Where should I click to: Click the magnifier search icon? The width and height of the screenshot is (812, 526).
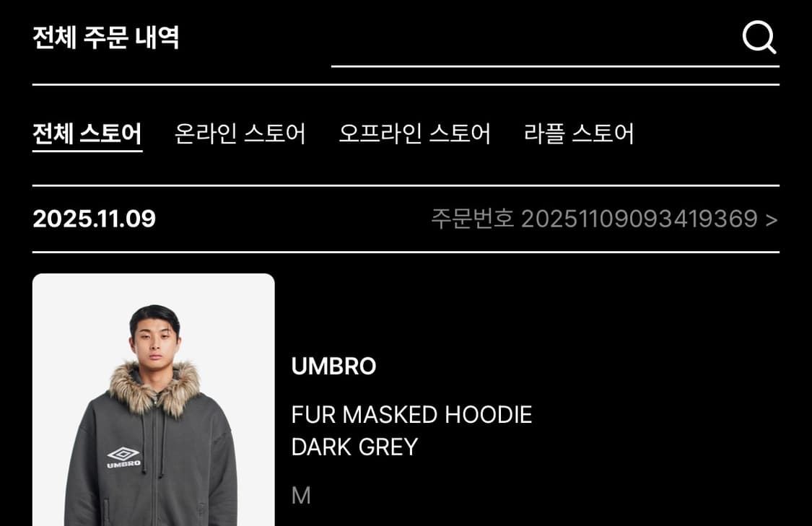[x=759, y=38]
